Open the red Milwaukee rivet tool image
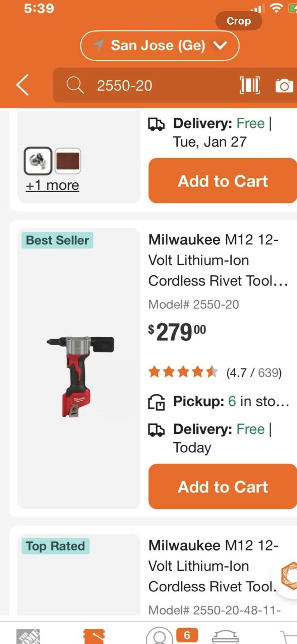 79,376
